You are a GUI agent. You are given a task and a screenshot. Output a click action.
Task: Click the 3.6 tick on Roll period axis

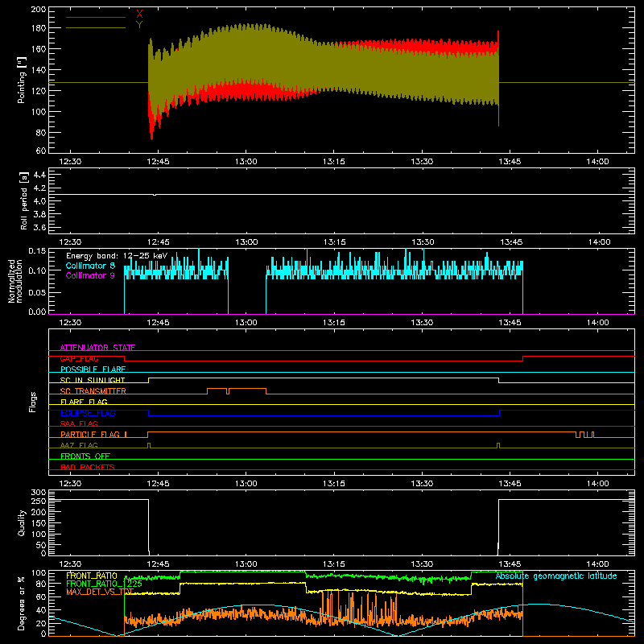[39, 228]
